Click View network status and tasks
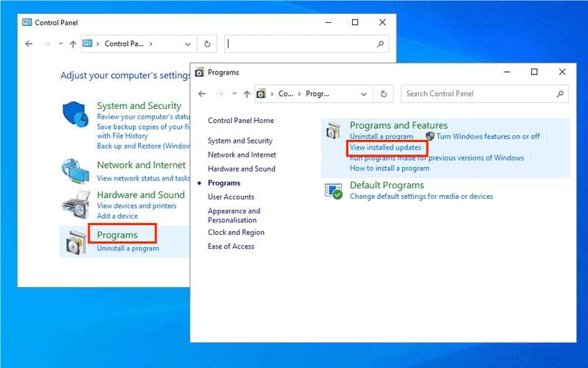Image resolution: width=588 pixels, height=368 pixels. tap(143, 178)
